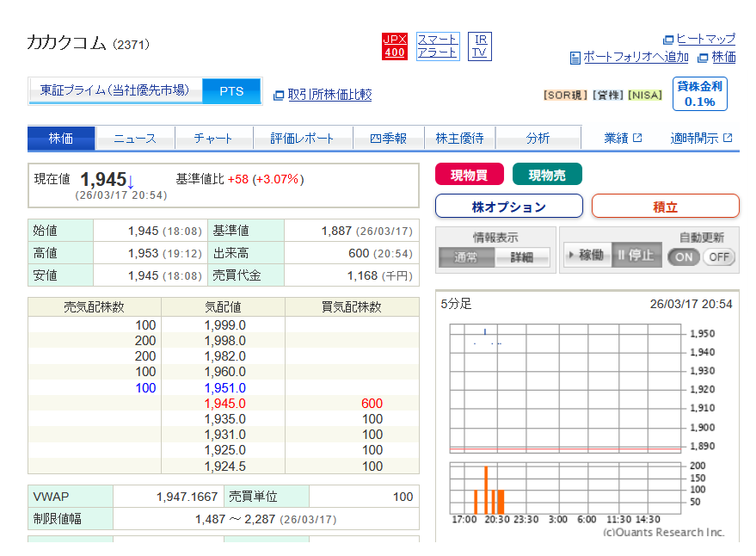Pause updates with 停止 button
The height and width of the screenshot is (556, 756).
click(x=636, y=256)
